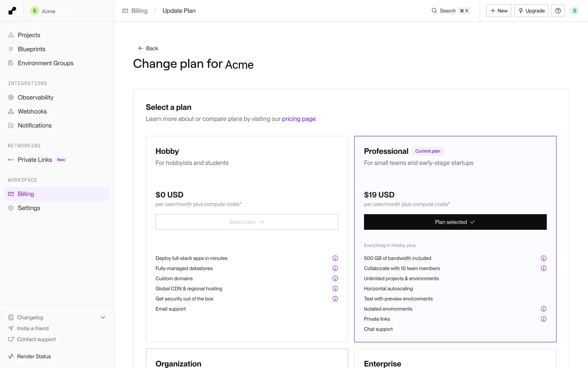588x368 pixels.
Task: Show info for Collaborate with 10 team members
Action: [x=544, y=268]
